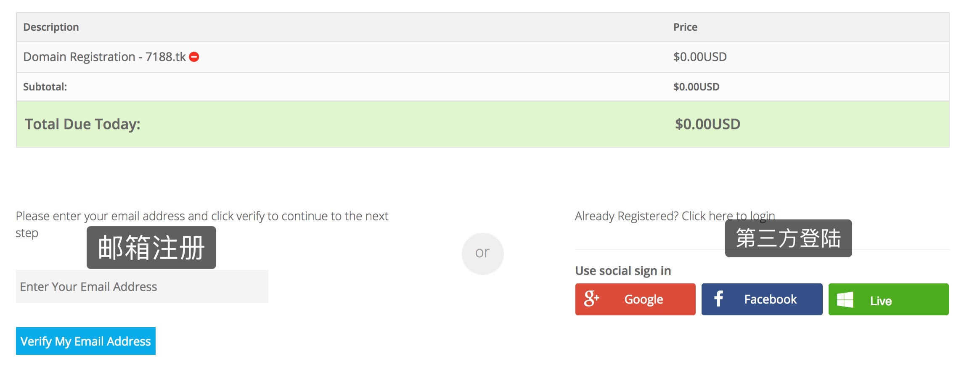Click the Domain Registration - 7188.tk text
Viewport: 980px width, 370px height.
pyautogui.click(x=104, y=57)
